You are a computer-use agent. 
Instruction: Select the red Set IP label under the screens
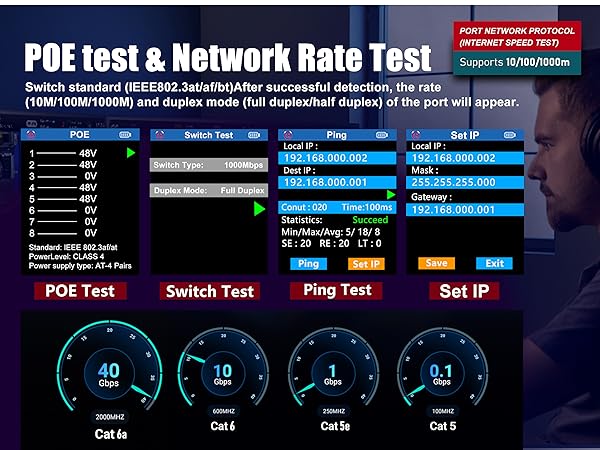[x=464, y=291]
